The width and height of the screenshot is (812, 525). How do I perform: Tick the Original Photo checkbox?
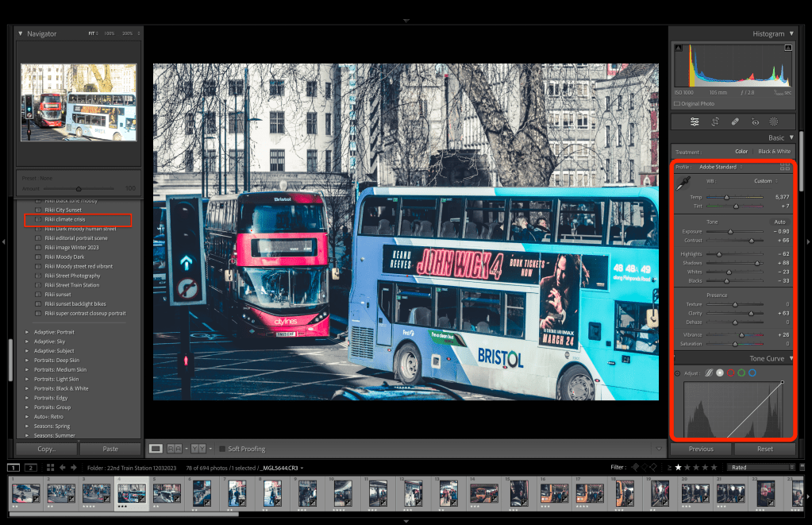pyautogui.click(x=677, y=104)
